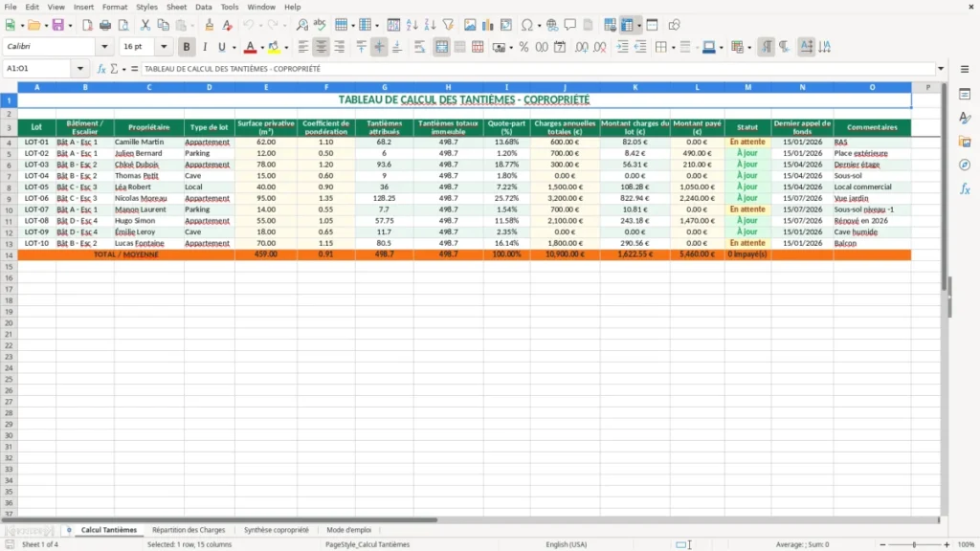Expand the font color dropdown arrow

[262, 48]
